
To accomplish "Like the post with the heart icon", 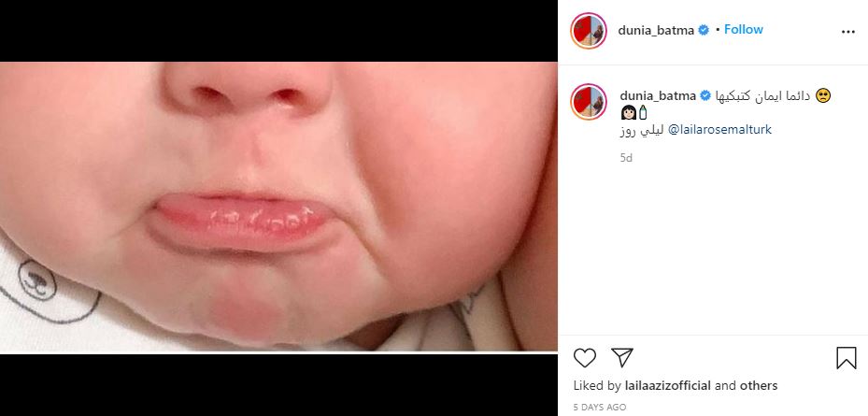I will click(x=585, y=357).
